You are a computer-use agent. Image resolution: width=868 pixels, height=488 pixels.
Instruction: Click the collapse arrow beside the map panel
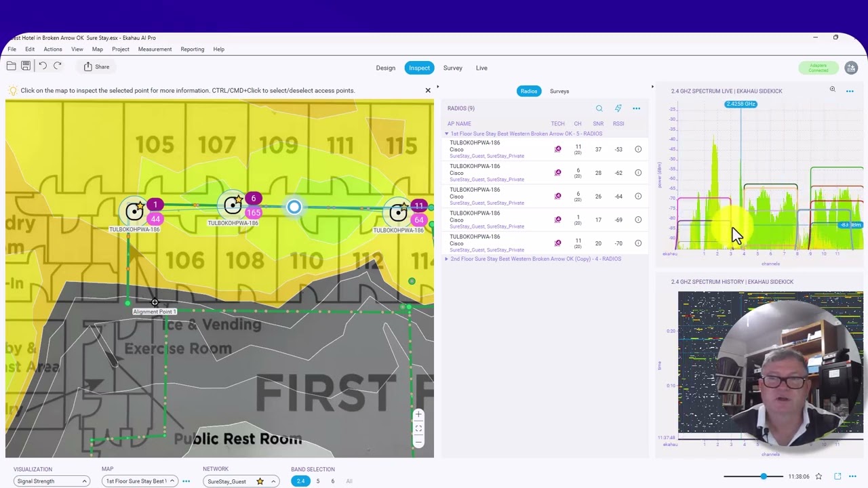[x=437, y=87]
